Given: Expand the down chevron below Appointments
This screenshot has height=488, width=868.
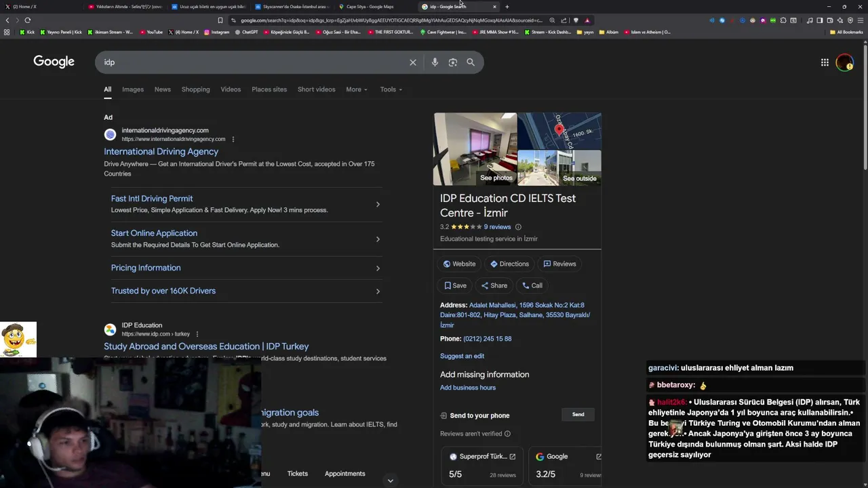Looking at the screenshot, I should (x=390, y=481).
